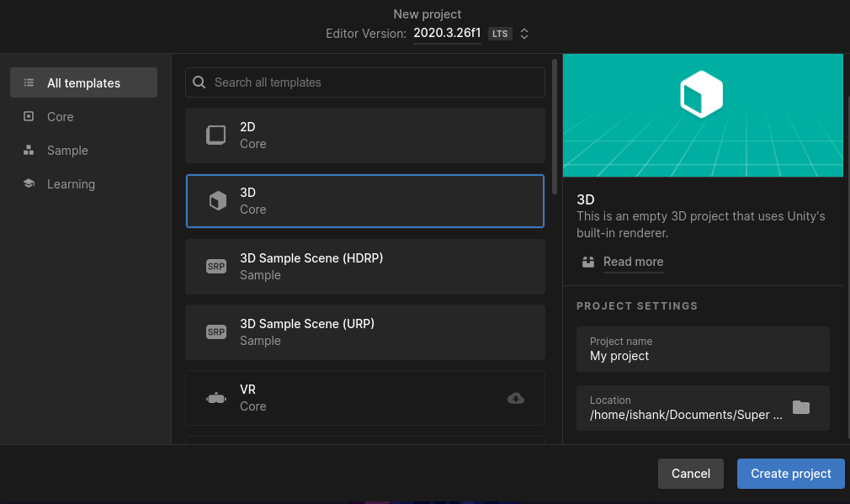Click the Sample category blocks icon
This screenshot has width=850, height=504.
29,150
